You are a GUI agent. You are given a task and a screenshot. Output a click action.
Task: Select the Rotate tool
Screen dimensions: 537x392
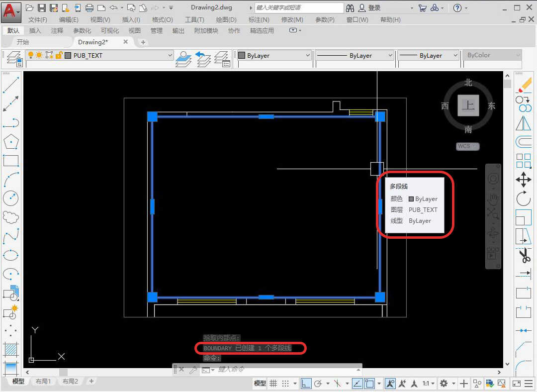point(524,198)
